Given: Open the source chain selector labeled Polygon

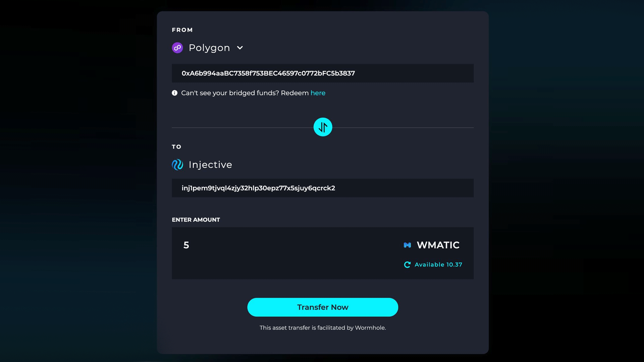Looking at the screenshot, I should point(208,48).
